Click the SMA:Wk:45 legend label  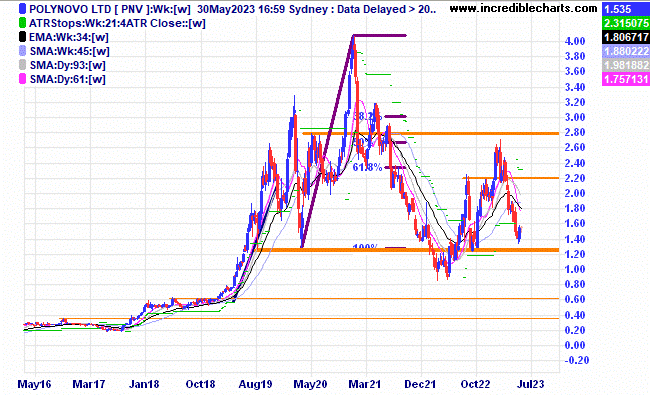pyautogui.click(x=69, y=52)
